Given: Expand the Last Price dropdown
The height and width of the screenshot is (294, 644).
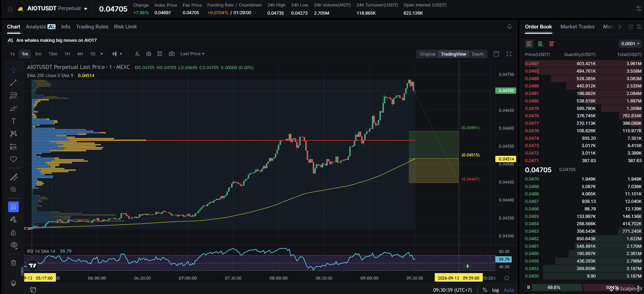Looking at the screenshot, I should pyautogui.click(x=192, y=54).
